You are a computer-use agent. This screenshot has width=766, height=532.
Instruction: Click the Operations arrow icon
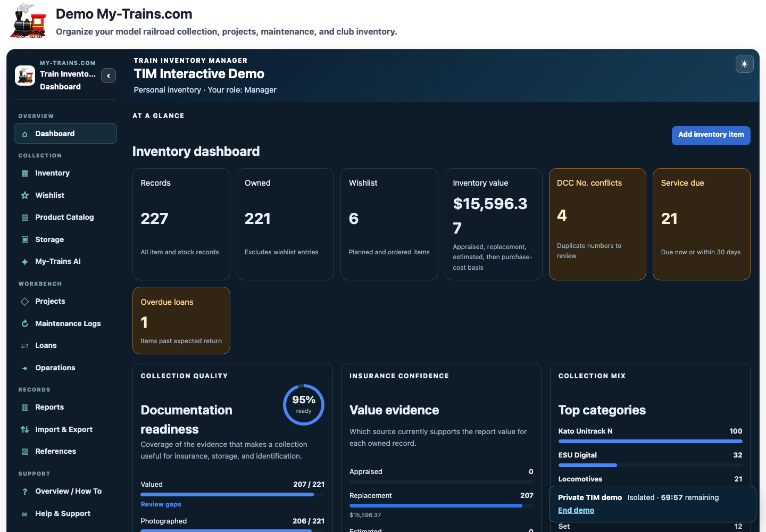(x=24, y=368)
